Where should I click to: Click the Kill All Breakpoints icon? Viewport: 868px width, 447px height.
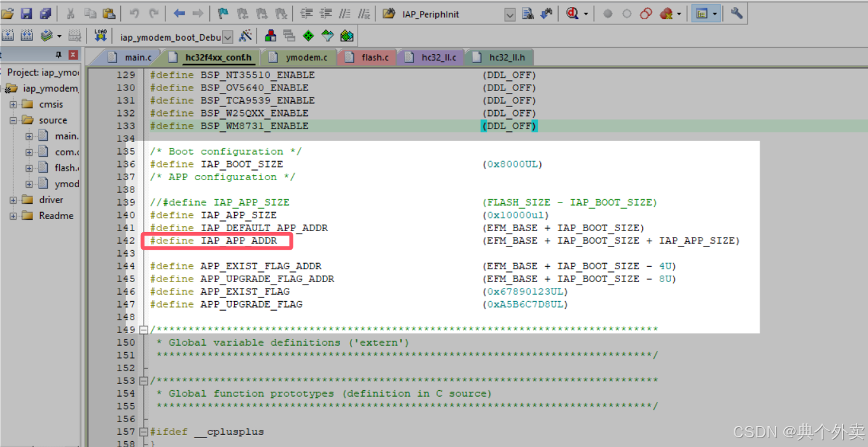coord(668,13)
